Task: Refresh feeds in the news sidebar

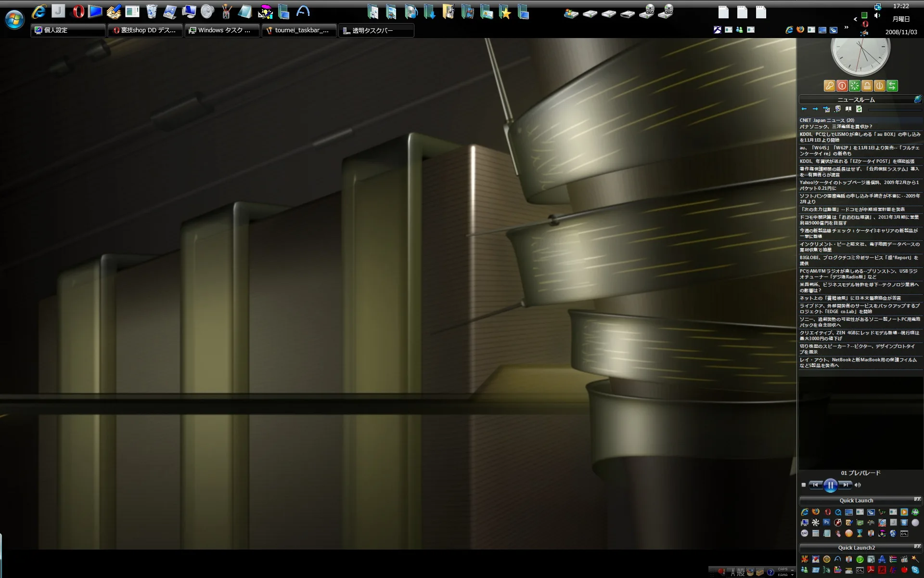Action: point(859,109)
